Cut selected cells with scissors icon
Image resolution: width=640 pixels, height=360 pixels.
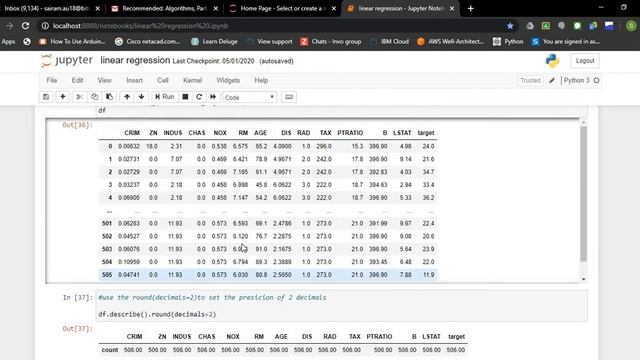point(80,97)
